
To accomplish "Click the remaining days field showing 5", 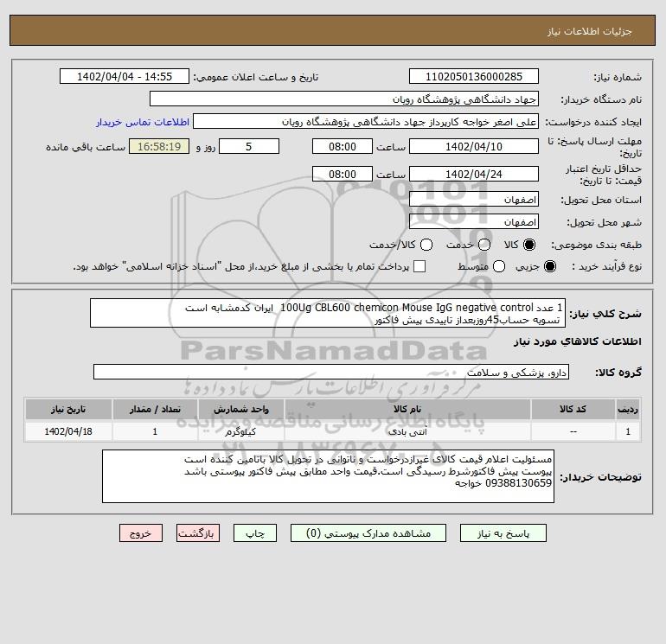I will click(249, 146).
